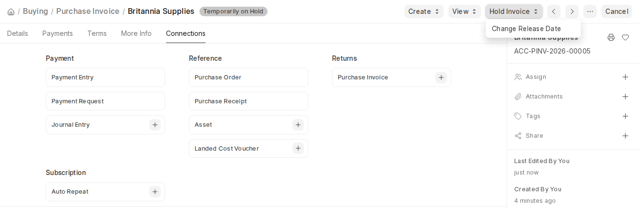
Task: Click the Reference section heading
Action: point(205,58)
